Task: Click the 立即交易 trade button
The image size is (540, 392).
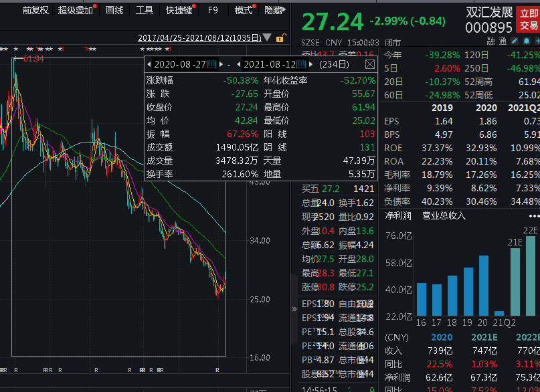Action: pos(529,19)
